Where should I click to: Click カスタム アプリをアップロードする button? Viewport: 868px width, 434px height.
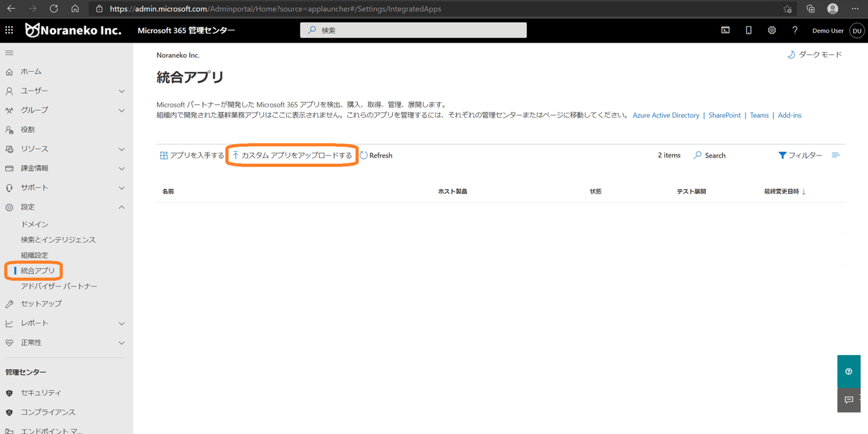(292, 155)
